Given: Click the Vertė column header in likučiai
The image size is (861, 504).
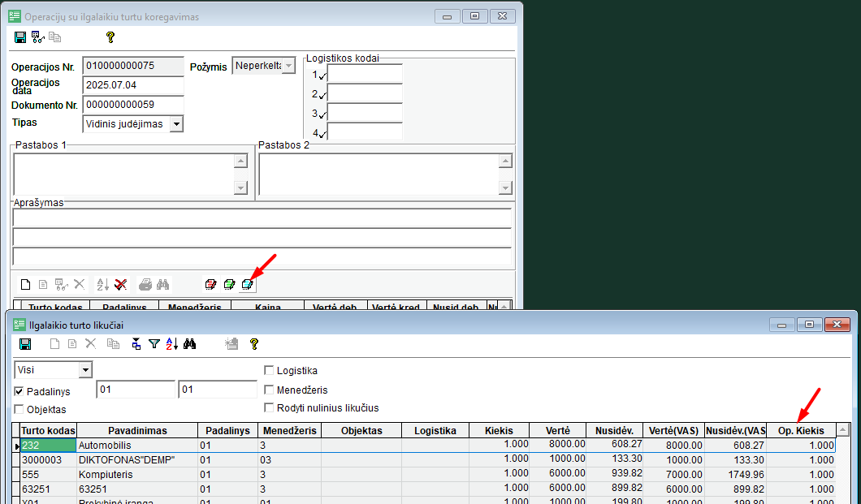Looking at the screenshot, I should [558, 430].
